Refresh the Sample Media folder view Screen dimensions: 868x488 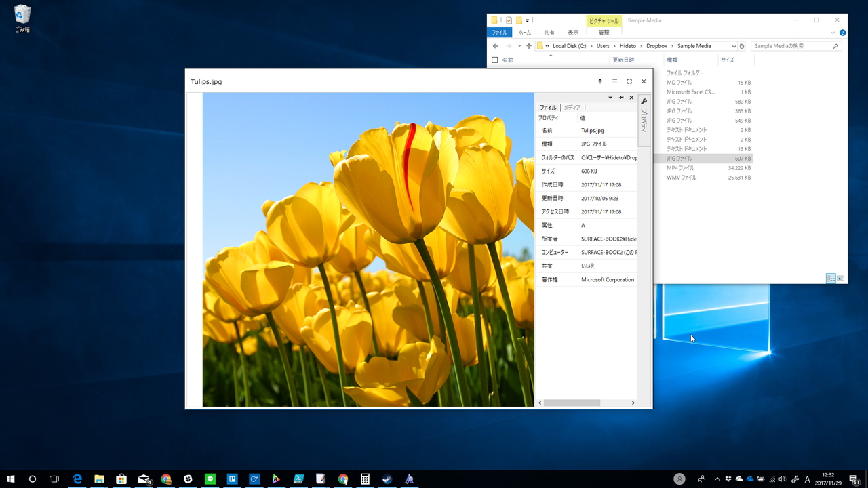[742, 46]
